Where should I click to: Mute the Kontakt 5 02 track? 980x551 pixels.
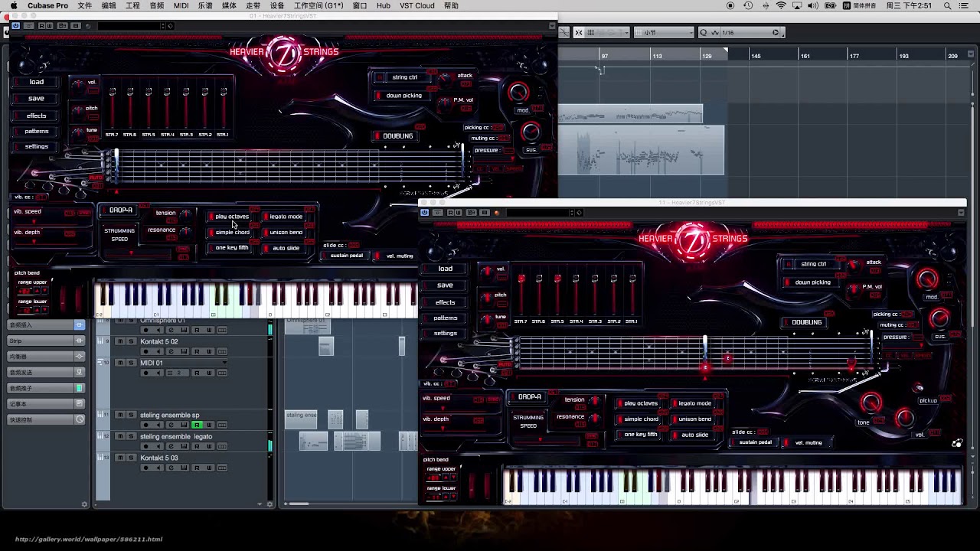coord(120,341)
